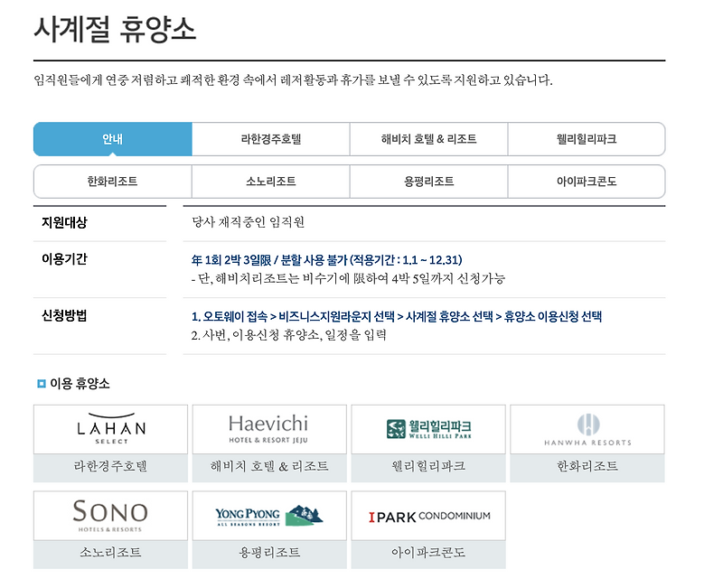The height and width of the screenshot is (588, 723).
Task: Click the IPARK Condominium logo
Action: [429, 517]
